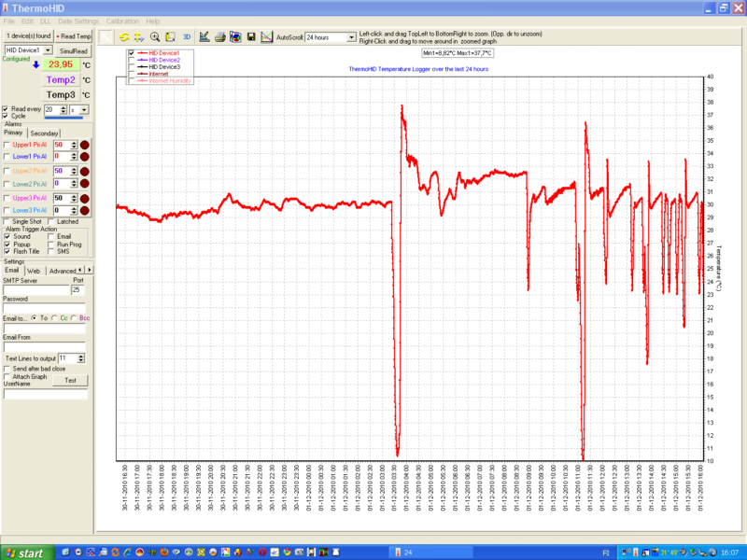747x560 pixels.
Task: Open the Text Lines to output dropdown
Action: click(78, 358)
